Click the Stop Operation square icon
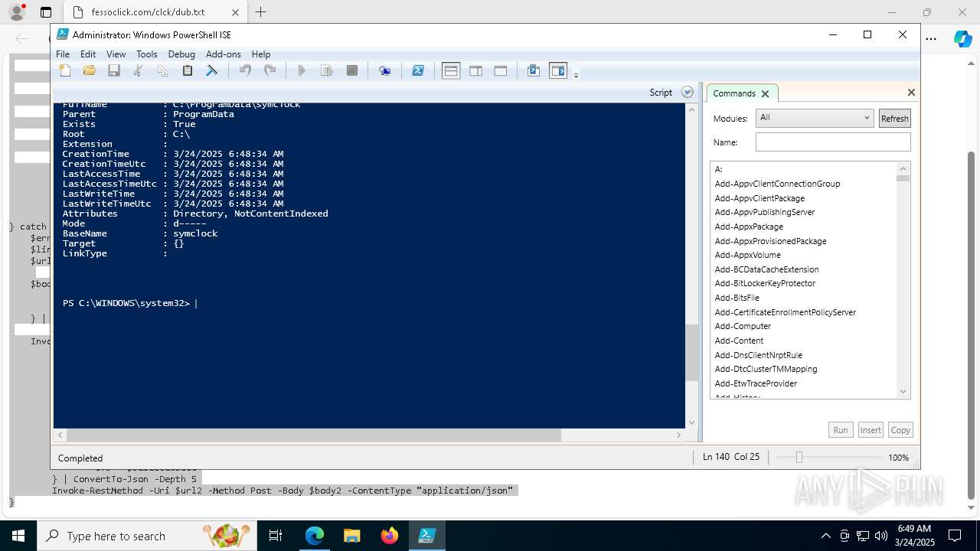Screen dimensions: 980x551 352,70
